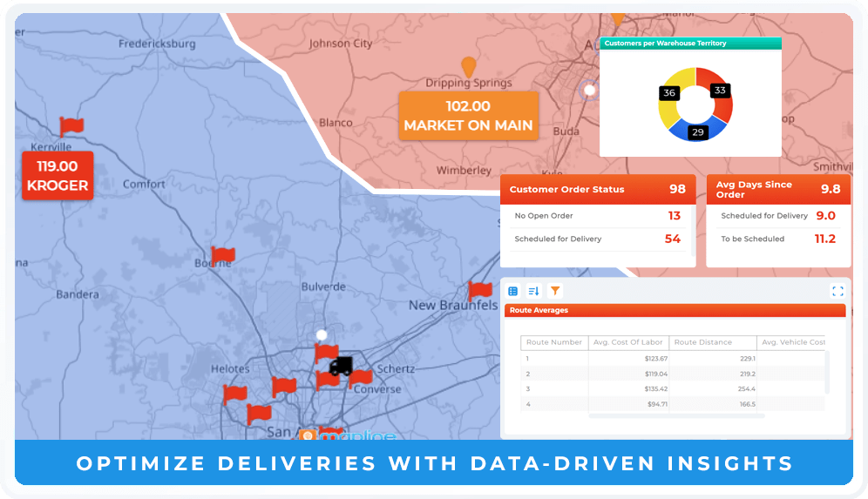Screen dimensions: 868x499
Task: Click the $94.71 labor cost cell
Action: click(x=628, y=404)
